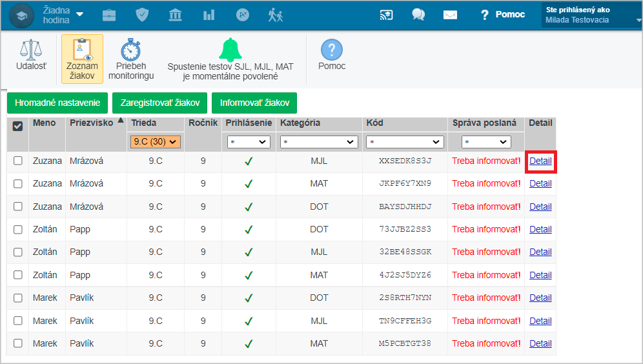
Task: Check the Marek Pavlík DOT row
Action: click(x=17, y=298)
